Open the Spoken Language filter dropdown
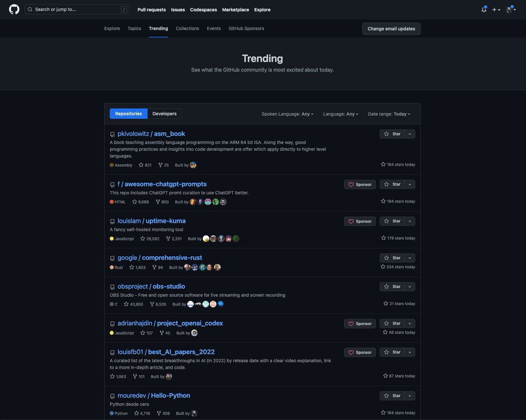This screenshot has width=526, height=420. 288,114
